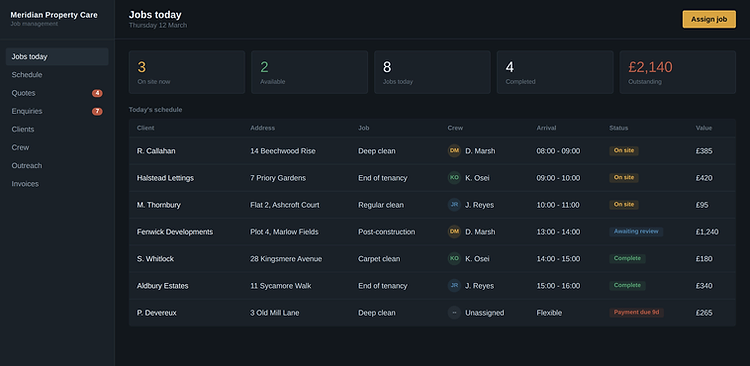
Task: Click the unassigned avatar in P. Devereux row
Action: [454, 312]
